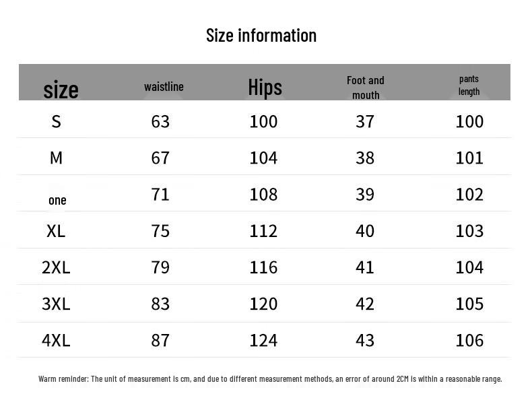Click the S size row label
Viewport: 532px width, 400px height.
(x=56, y=121)
